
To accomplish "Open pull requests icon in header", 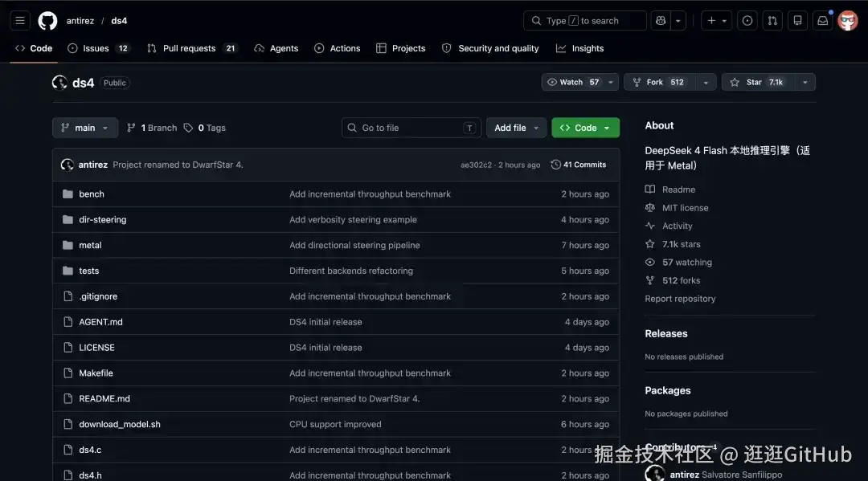I will click(772, 20).
